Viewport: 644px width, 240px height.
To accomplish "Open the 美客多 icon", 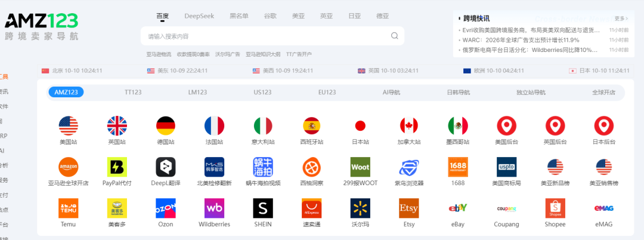I will (x=117, y=208).
